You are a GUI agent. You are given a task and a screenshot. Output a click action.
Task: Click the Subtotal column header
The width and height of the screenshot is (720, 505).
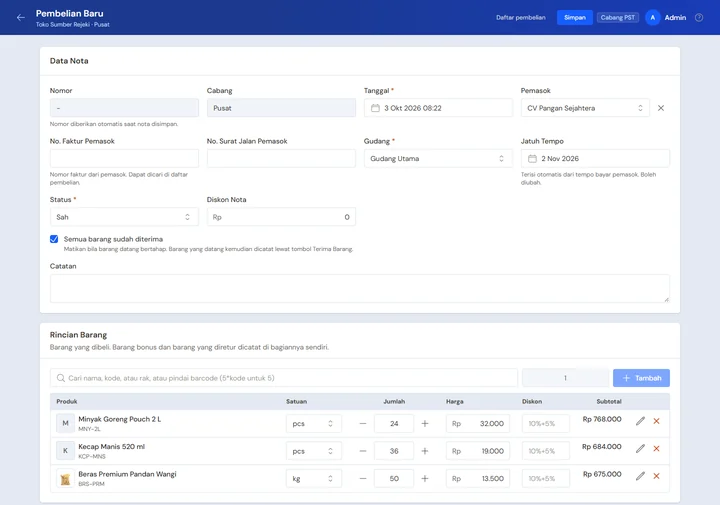tap(609, 401)
